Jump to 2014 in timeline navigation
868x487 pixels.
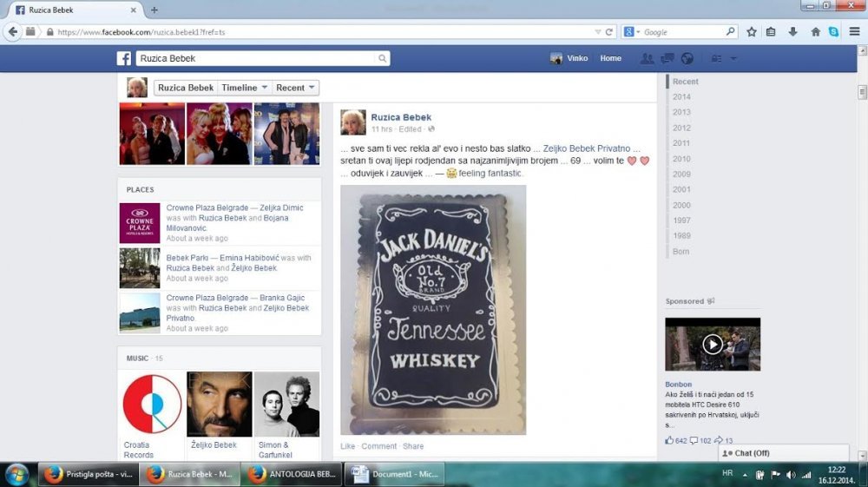pos(681,97)
